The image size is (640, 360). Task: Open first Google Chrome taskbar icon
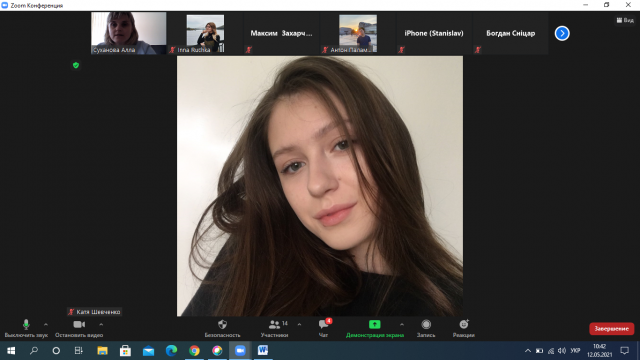click(194, 351)
